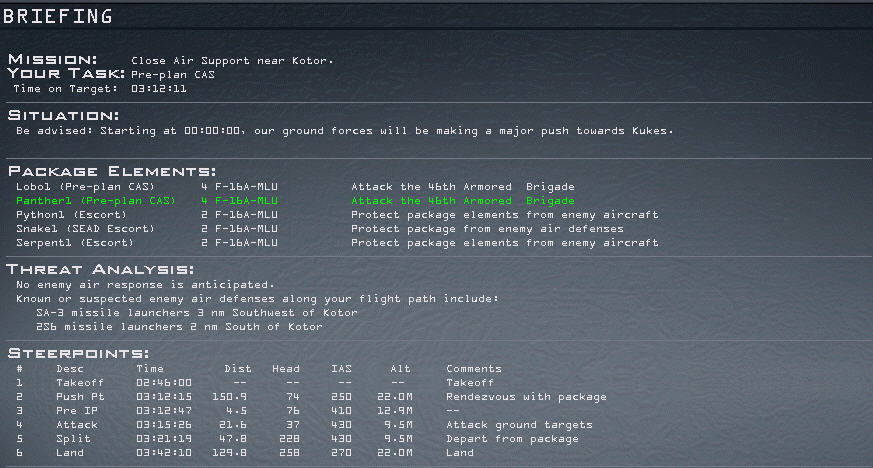Image resolution: width=873 pixels, height=468 pixels.
Task: Pick the Python1 Escort package element
Action: tap(79, 215)
